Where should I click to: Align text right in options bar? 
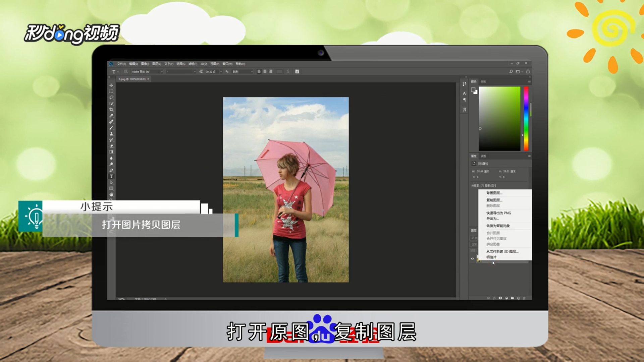click(x=271, y=71)
